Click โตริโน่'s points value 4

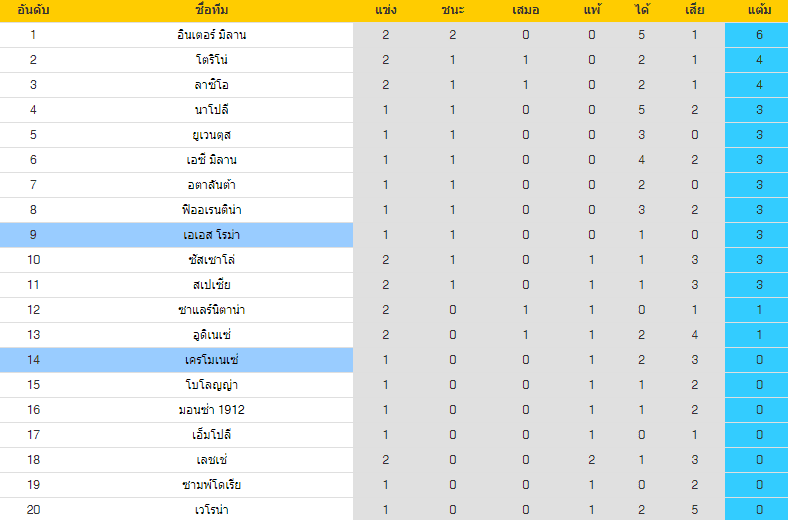tap(759, 60)
